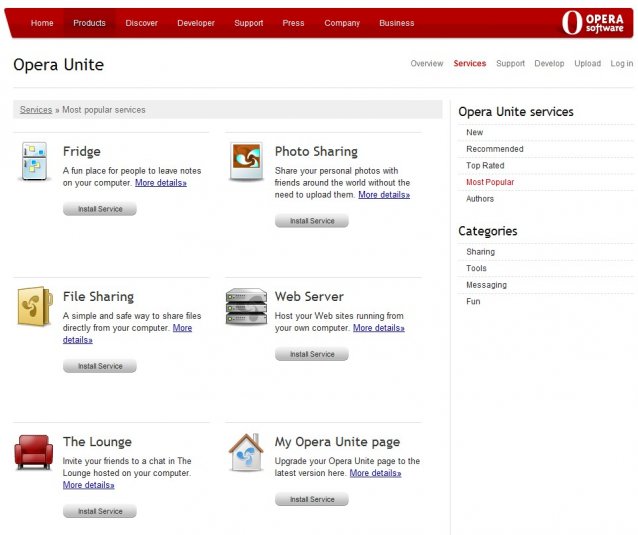Open the Press menu item
Viewport: 638px width, 535px height.
pyautogui.click(x=293, y=23)
